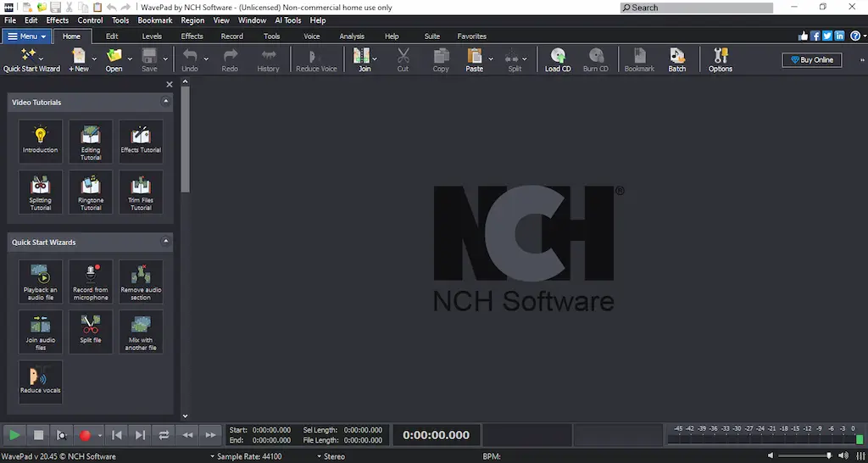The height and width of the screenshot is (463, 868).
Task: Click the thumbs-up like icon
Action: coord(804,36)
